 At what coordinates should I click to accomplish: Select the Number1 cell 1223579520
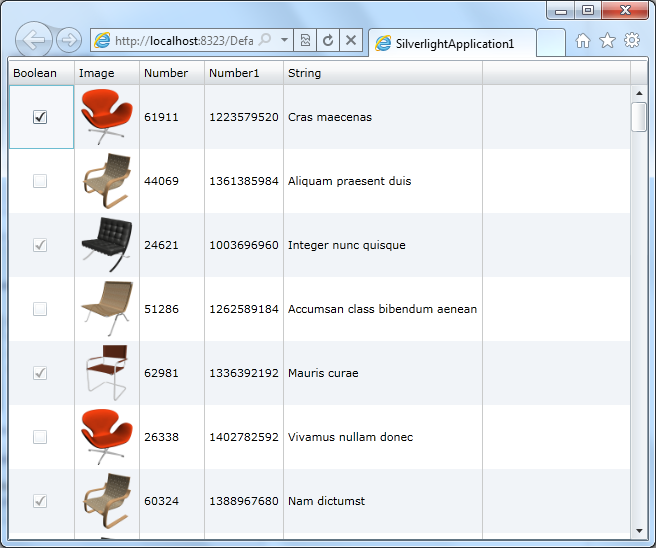[244, 117]
